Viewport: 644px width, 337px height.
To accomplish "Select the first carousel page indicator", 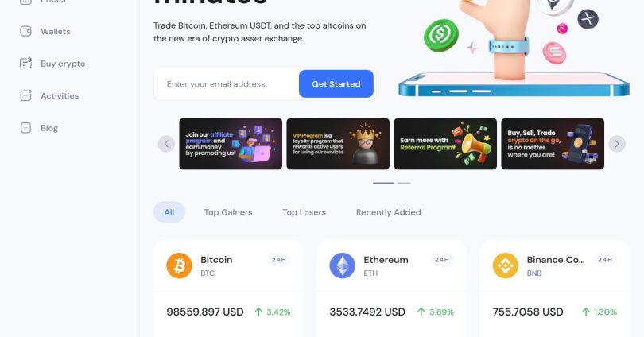I will 383,183.
